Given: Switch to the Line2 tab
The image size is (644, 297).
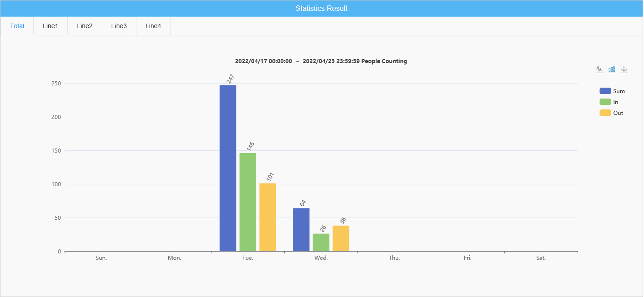Looking at the screenshot, I should pyautogui.click(x=85, y=26).
